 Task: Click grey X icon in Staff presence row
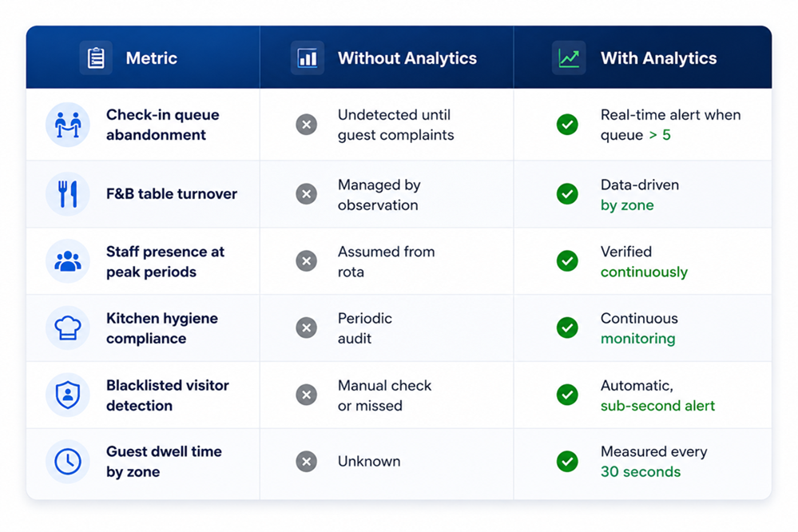307,261
